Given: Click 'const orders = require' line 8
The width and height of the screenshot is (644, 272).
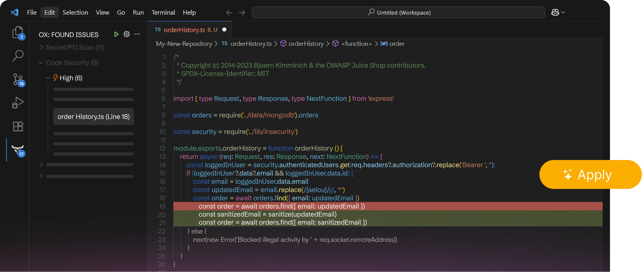Looking at the screenshot, I should click(246, 115).
